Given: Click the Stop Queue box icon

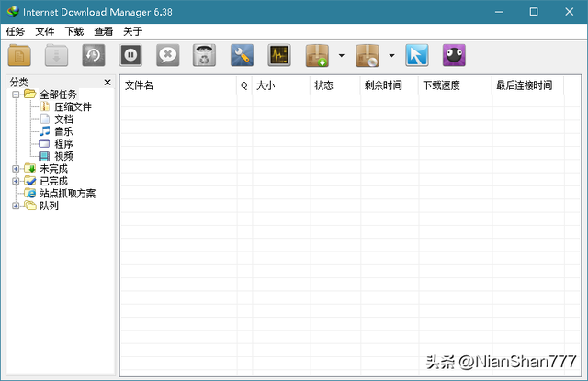Looking at the screenshot, I should [367, 55].
